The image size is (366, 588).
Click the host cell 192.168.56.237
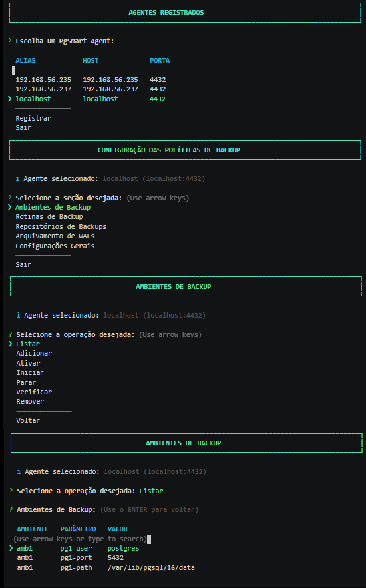[110, 89]
